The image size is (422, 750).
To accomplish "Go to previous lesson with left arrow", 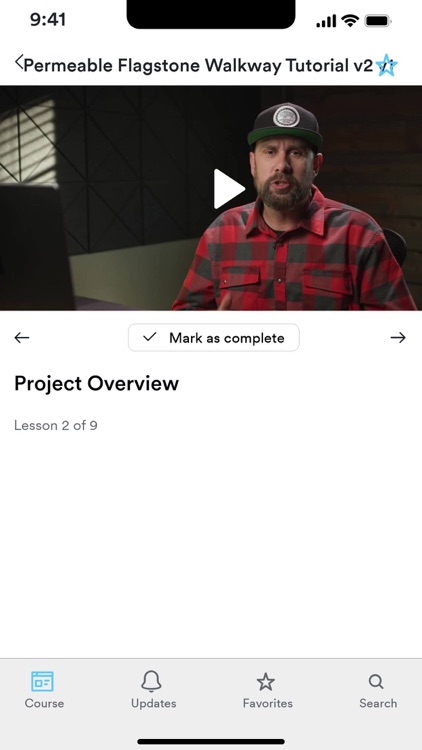I will coord(22,338).
